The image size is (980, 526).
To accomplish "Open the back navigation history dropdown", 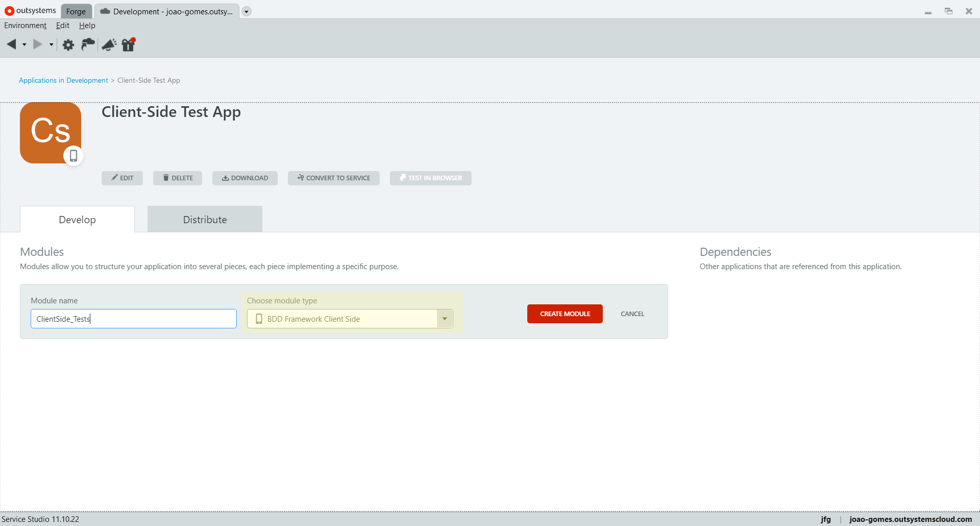I will coord(24,45).
